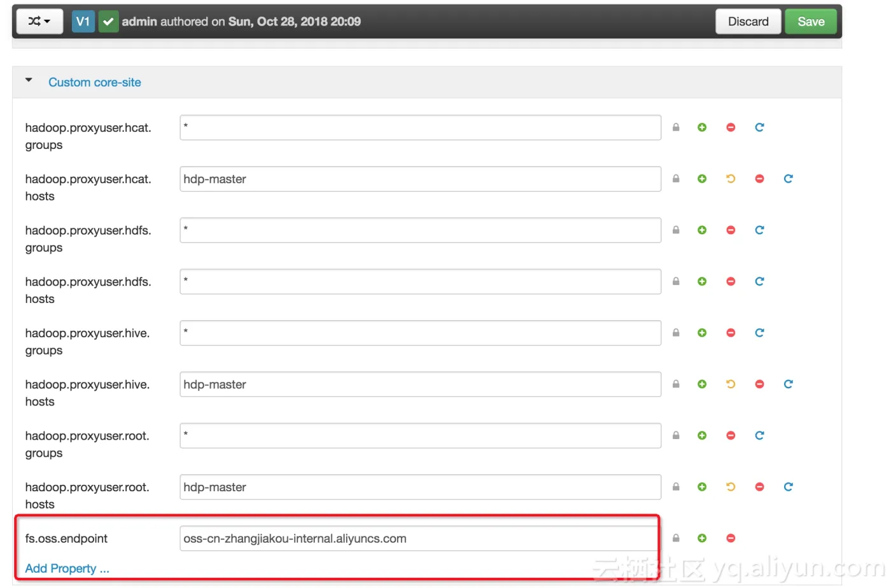Edit the hadoop.proxyuser.hcat.groups value field
This screenshot has height=588, width=891.
[x=420, y=127]
